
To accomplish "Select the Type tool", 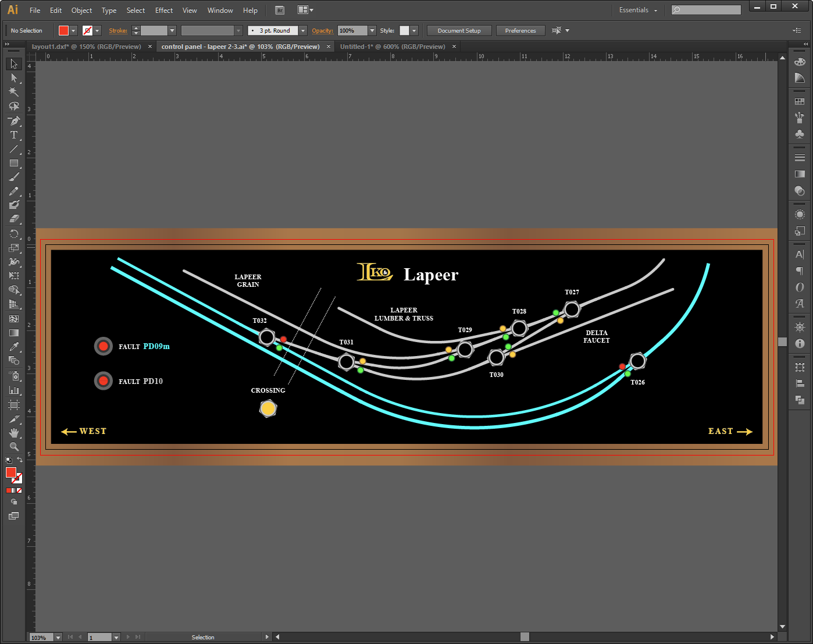I will tap(14, 135).
